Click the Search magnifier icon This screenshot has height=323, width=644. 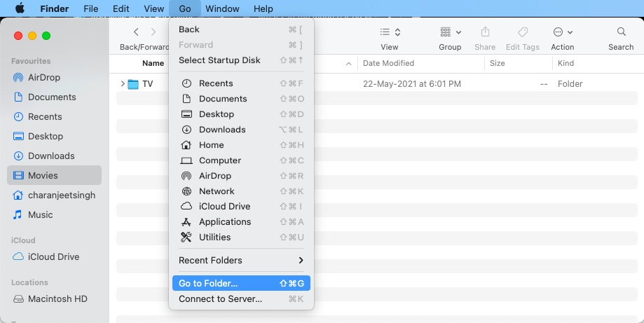click(621, 32)
